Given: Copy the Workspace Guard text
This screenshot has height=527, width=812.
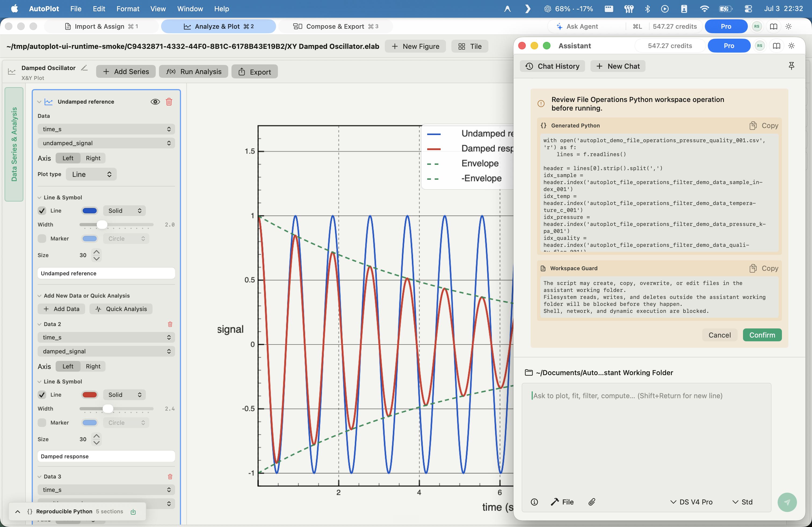Looking at the screenshot, I should (x=764, y=268).
